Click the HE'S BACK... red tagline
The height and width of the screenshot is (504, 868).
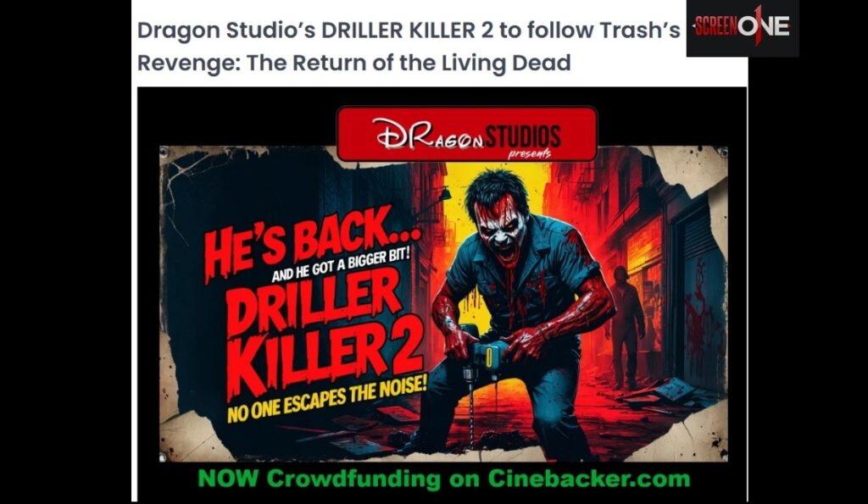tap(312, 242)
